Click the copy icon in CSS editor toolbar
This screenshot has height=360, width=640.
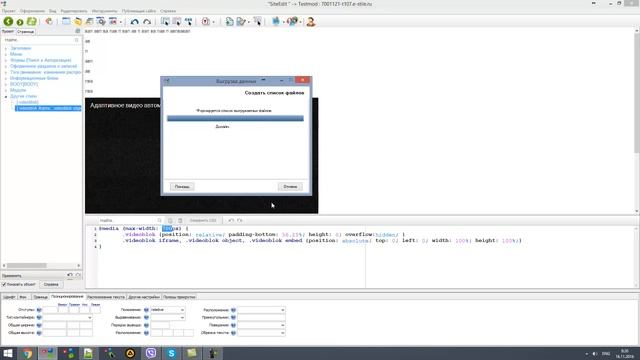click(x=170, y=220)
